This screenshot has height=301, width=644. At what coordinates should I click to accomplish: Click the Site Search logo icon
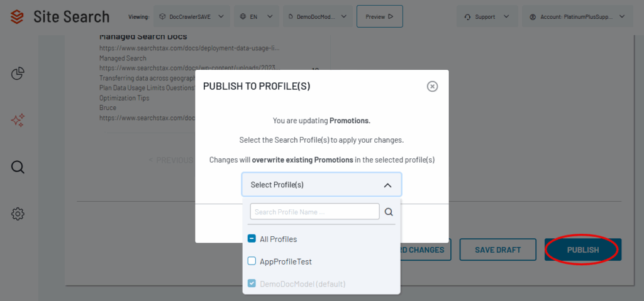[x=18, y=16]
